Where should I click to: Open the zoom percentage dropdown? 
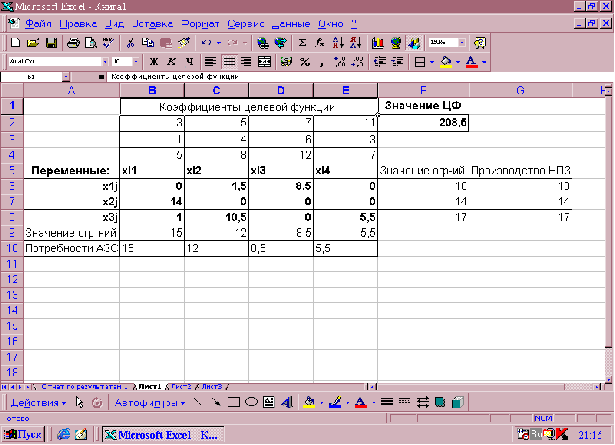click(462, 42)
